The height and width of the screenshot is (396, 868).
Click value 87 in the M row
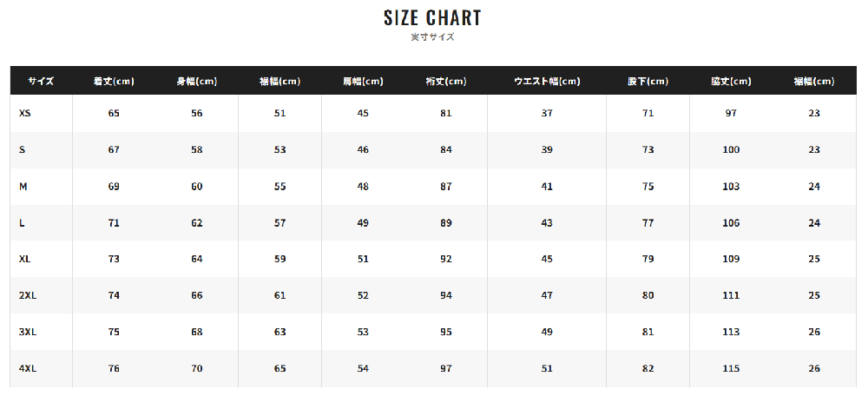(446, 187)
